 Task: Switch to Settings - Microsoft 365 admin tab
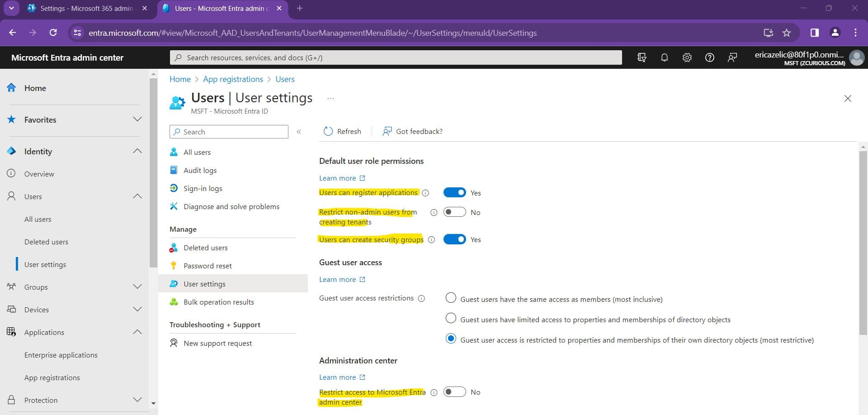coord(87,8)
